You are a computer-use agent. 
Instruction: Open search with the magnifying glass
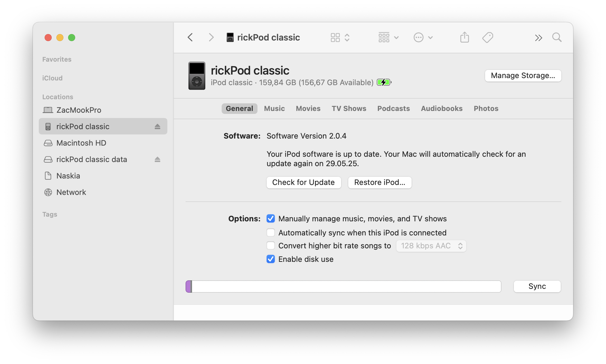557,37
